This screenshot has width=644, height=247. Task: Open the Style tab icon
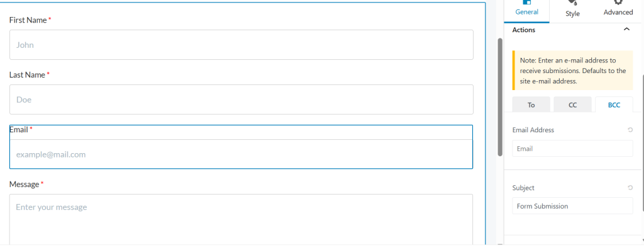[x=572, y=3]
